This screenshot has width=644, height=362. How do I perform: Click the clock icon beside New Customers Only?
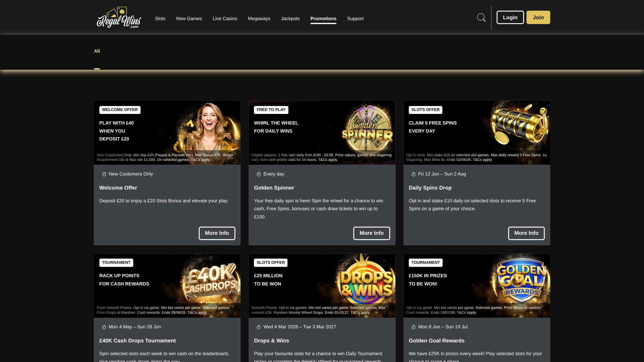[x=104, y=174]
